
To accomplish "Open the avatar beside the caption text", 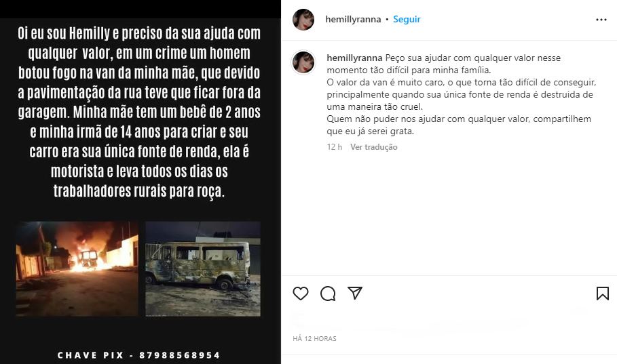I will (303, 62).
